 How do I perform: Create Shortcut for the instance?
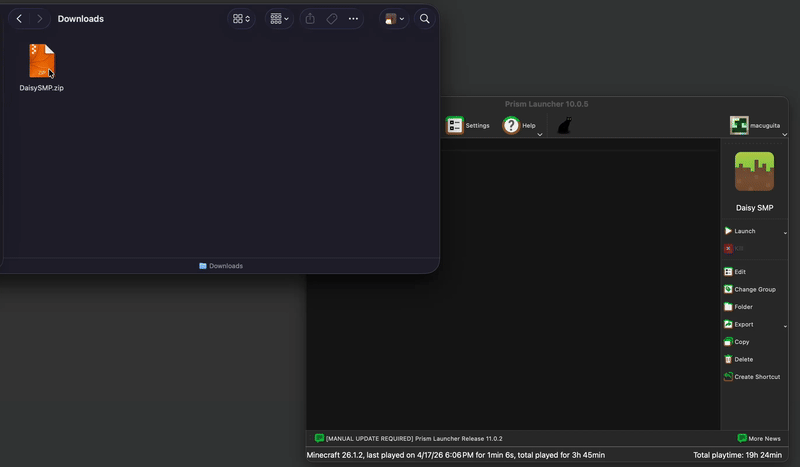click(x=752, y=377)
